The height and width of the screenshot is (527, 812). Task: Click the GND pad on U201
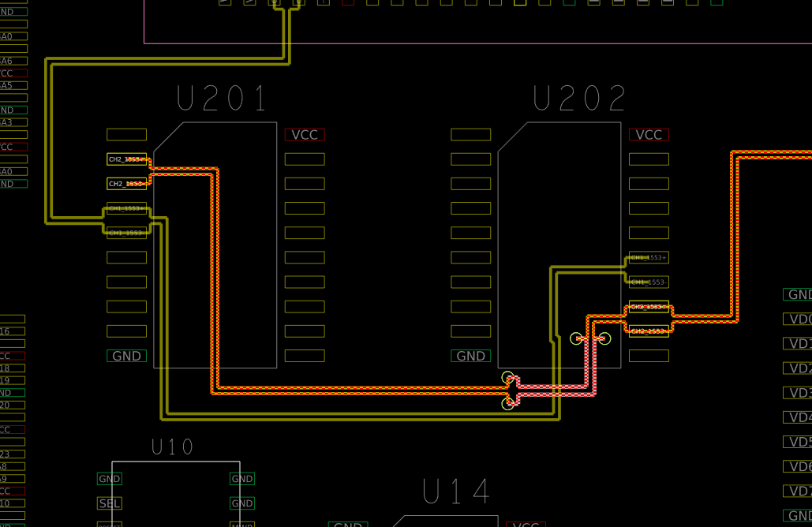[126, 356]
